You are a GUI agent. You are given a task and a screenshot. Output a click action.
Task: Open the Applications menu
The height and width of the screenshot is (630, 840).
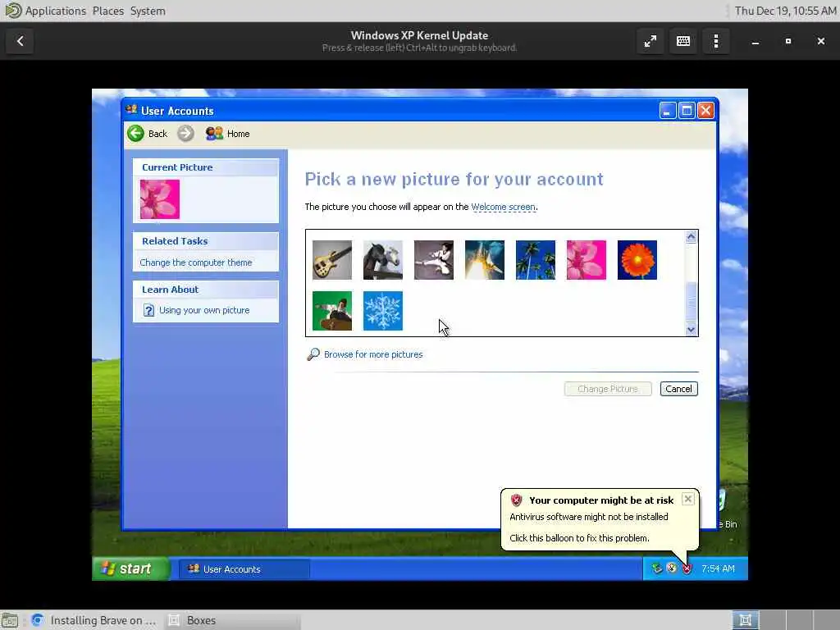coord(55,11)
